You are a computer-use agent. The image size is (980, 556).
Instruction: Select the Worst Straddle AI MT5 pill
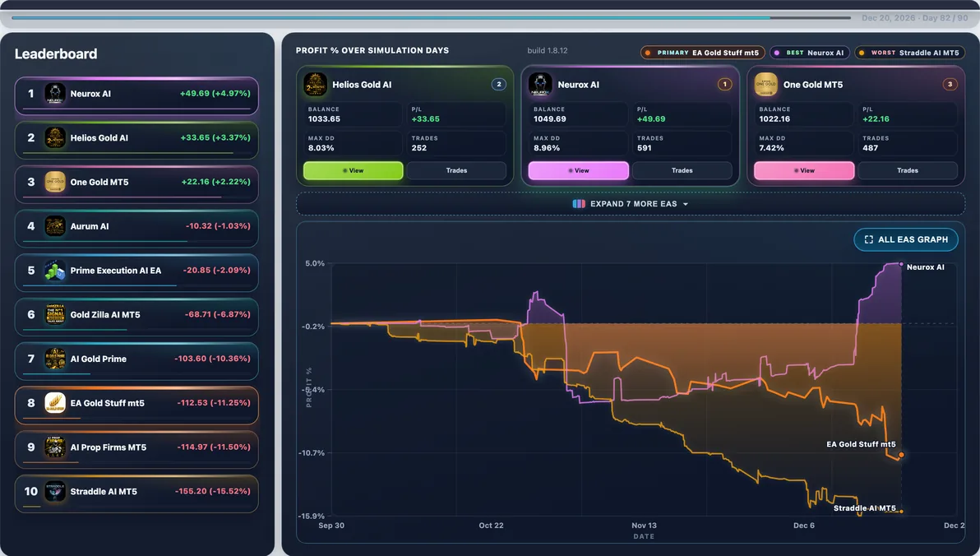pos(909,53)
